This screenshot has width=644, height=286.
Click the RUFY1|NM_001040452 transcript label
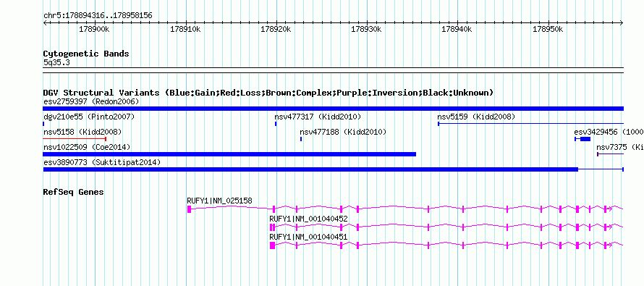coord(308,219)
